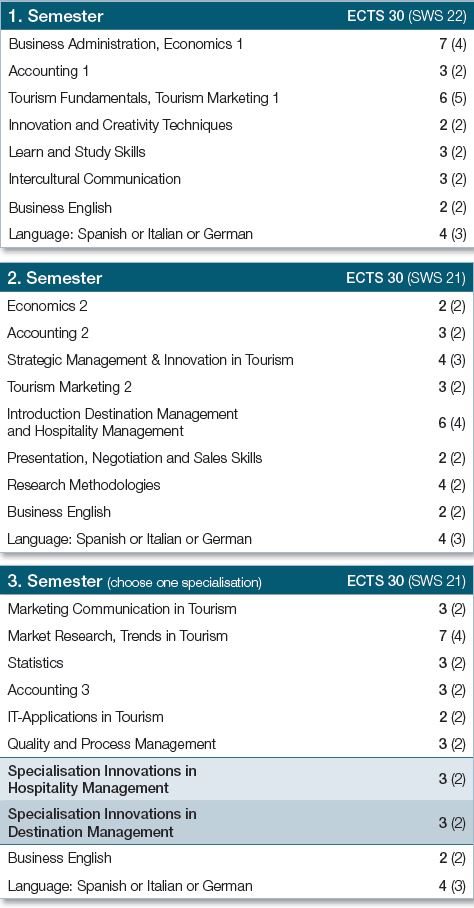Select the 2. Semester header
The height and width of the screenshot is (908, 474).
[237, 277]
